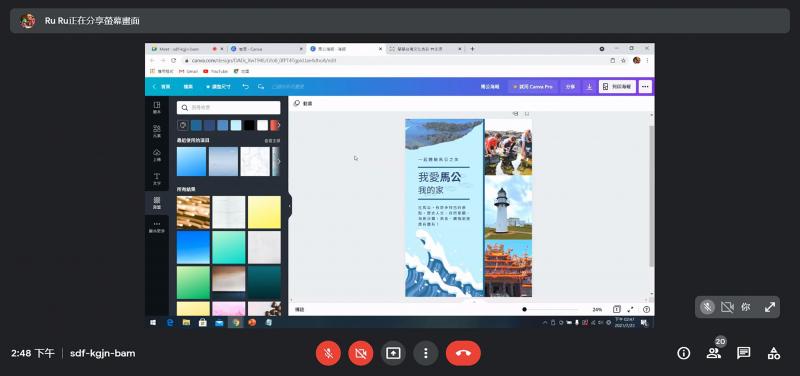Click Print Poster button
Image resolution: width=800 pixels, height=376 pixels.
point(617,87)
